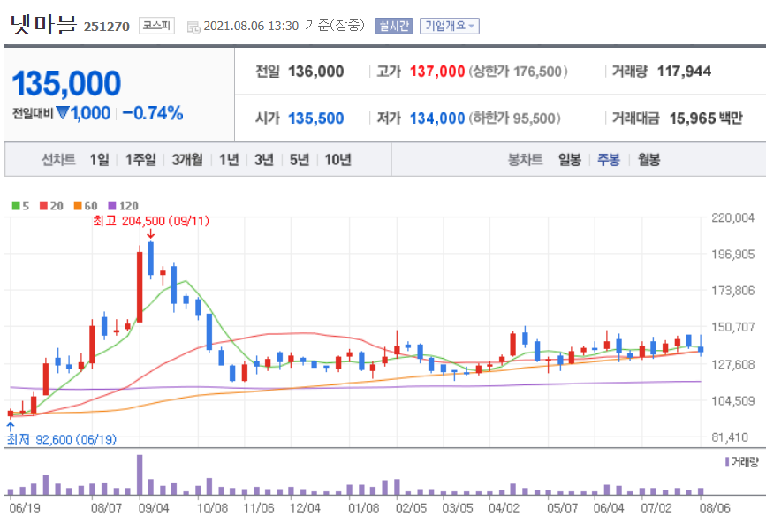Click the 81,410 y-axis price label

(x=730, y=437)
